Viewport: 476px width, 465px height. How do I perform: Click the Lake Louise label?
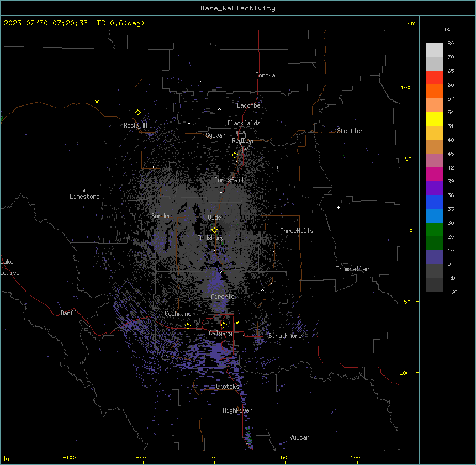point(10,267)
